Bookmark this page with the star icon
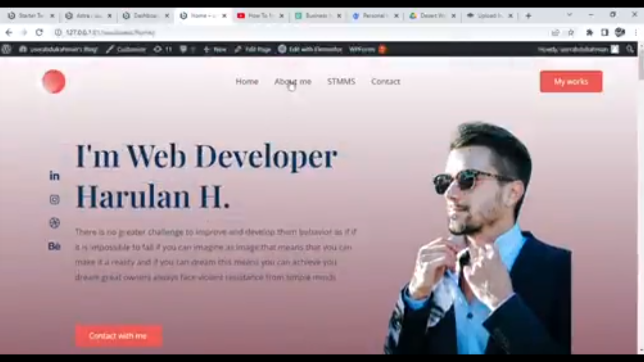 (x=571, y=33)
